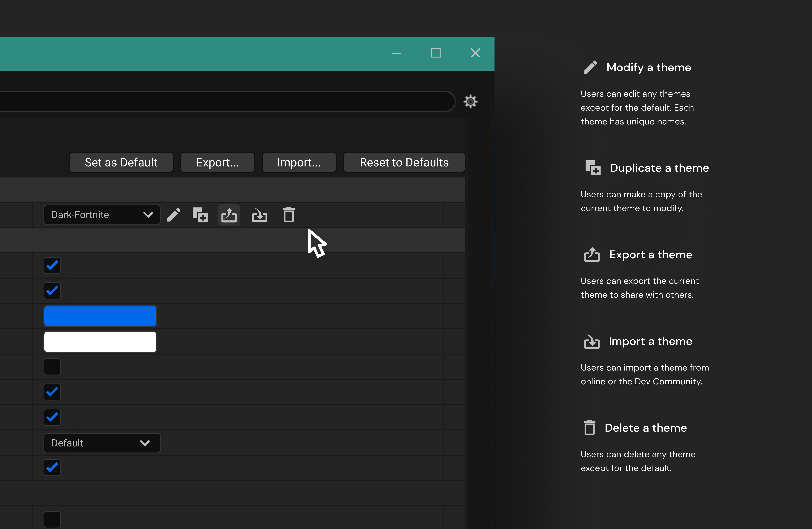Click the import theme icon in toolbar

[x=260, y=215]
